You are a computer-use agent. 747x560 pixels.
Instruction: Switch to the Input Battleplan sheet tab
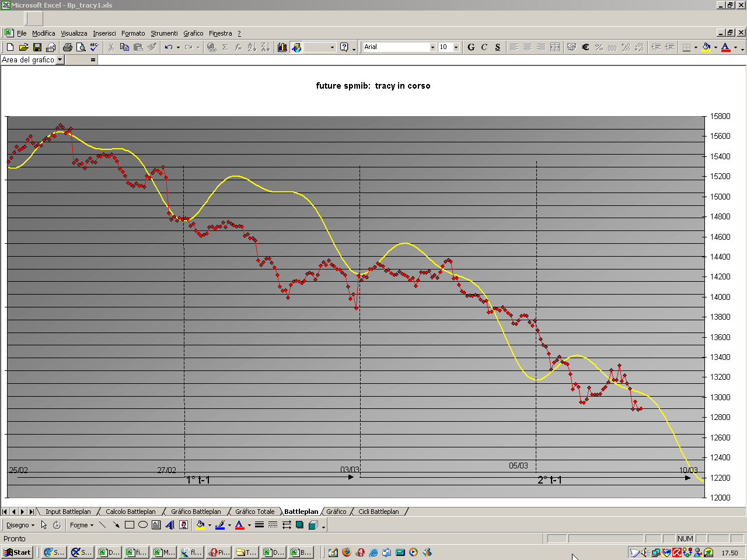[x=68, y=512]
